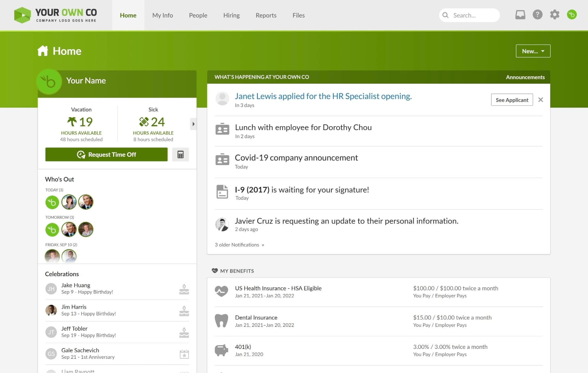588x373 pixels.
Task: Click the Home house icon in banner
Action: pyautogui.click(x=43, y=51)
